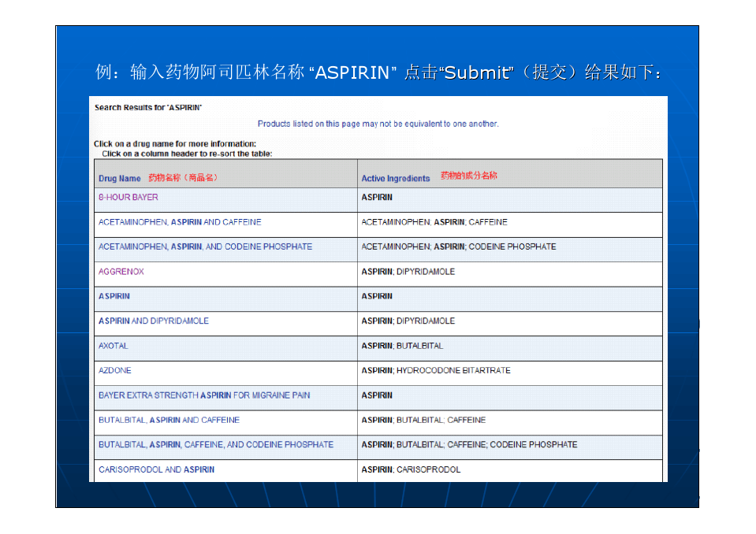Select CARISOPRODOL AND ASPIRIN drug link
Screen dimensions: 756x534
point(156,470)
